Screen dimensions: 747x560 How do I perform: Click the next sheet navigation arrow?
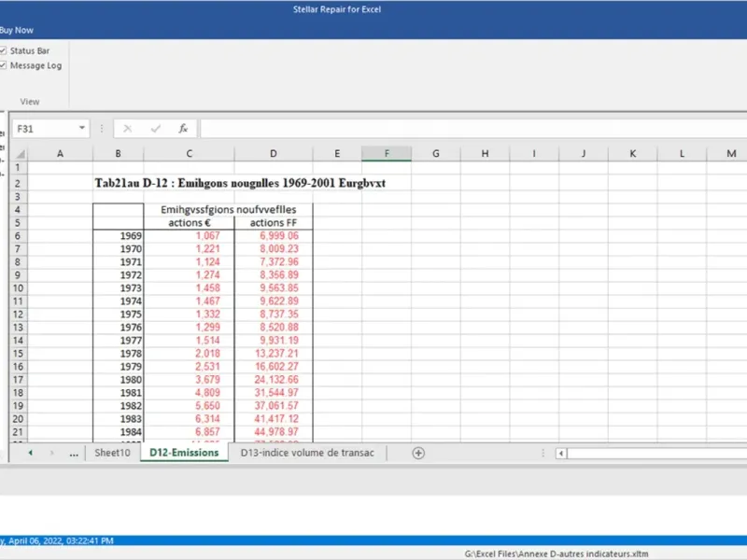(x=52, y=453)
